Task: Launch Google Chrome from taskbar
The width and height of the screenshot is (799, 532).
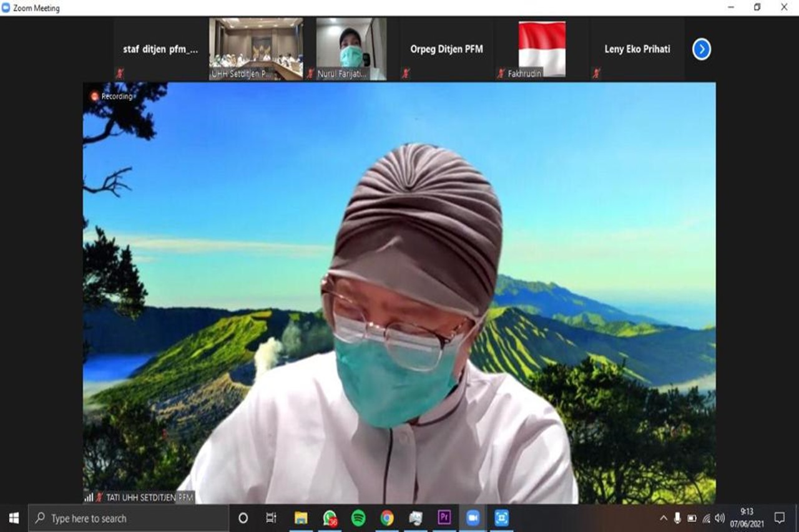Action: point(387,518)
